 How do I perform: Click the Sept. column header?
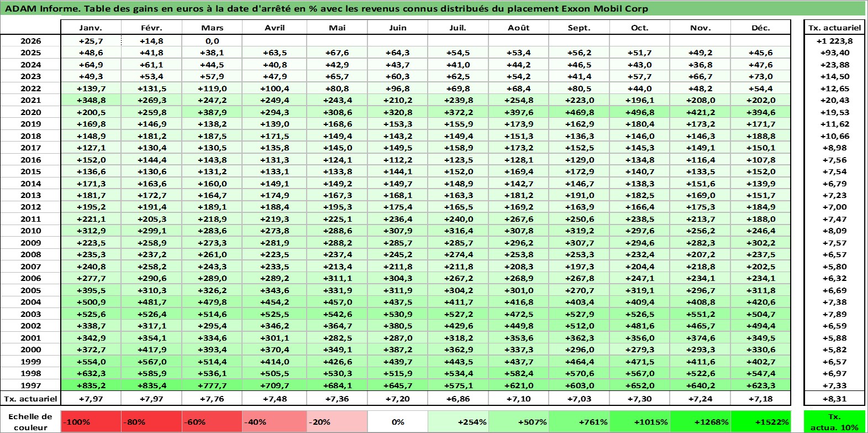579,28
